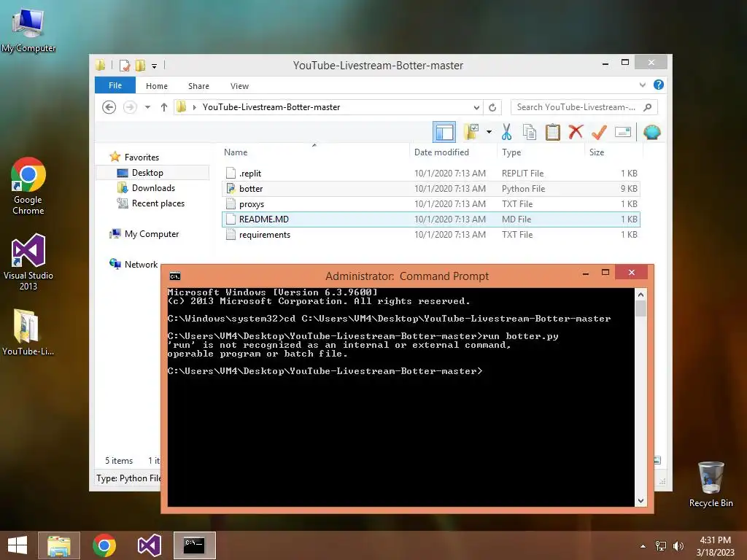This screenshot has height=560, width=747.
Task: Open Command Prompt system menu icon
Action: pyautogui.click(x=175, y=276)
